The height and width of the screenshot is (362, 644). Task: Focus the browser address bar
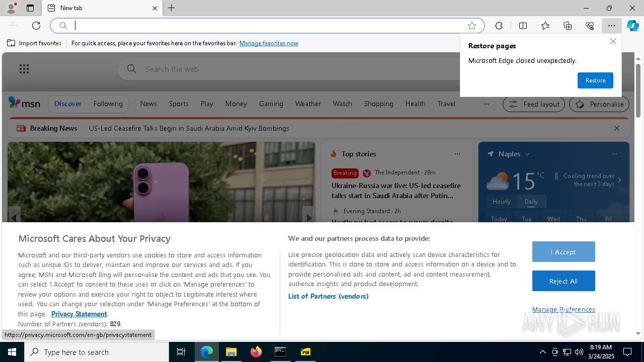[x=267, y=26]
